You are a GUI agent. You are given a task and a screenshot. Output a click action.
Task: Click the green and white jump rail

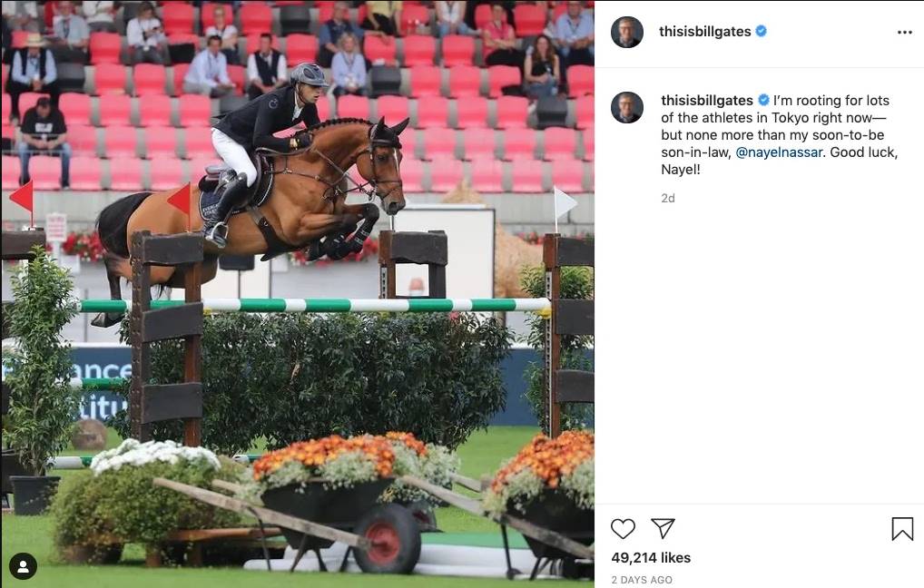point(315,305)
